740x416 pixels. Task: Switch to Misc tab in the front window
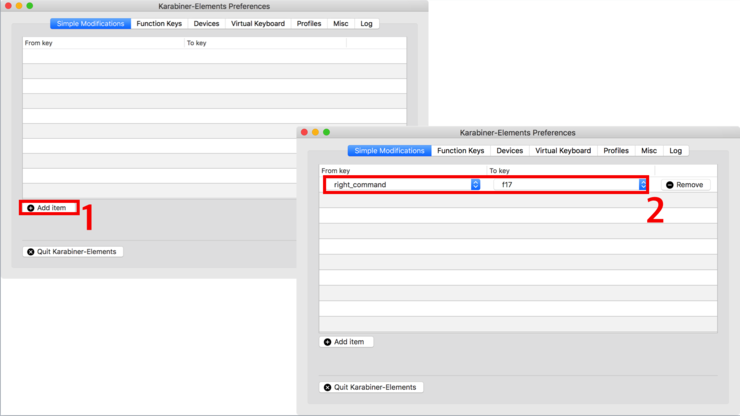click(649, 151)
